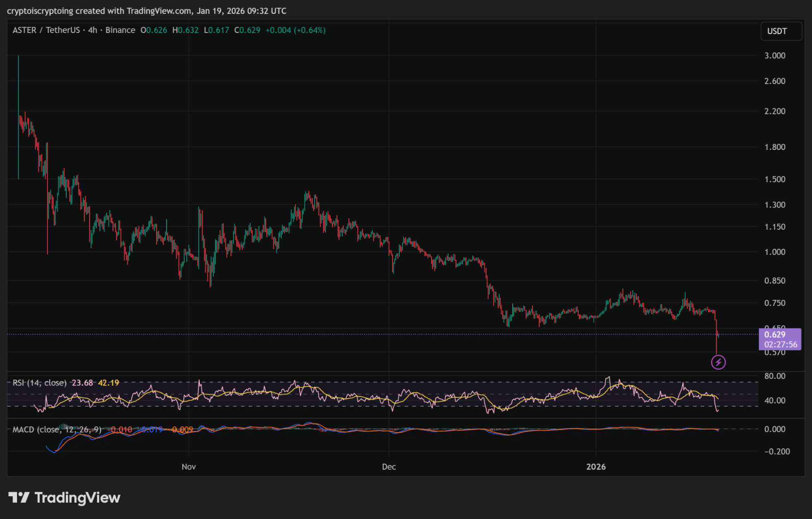812x519 pixels.
Task: Click the TradingView logo at bottom left
Action: pos(65,497)
